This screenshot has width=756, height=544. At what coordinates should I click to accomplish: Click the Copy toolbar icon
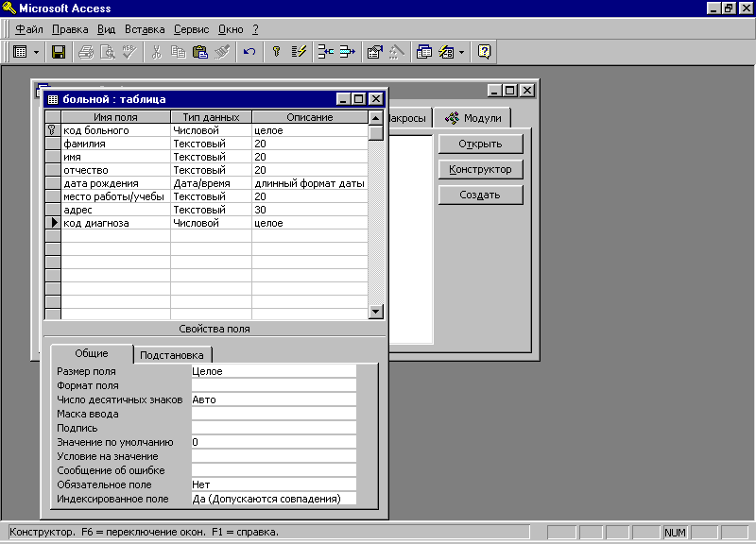tap(179, 52)
